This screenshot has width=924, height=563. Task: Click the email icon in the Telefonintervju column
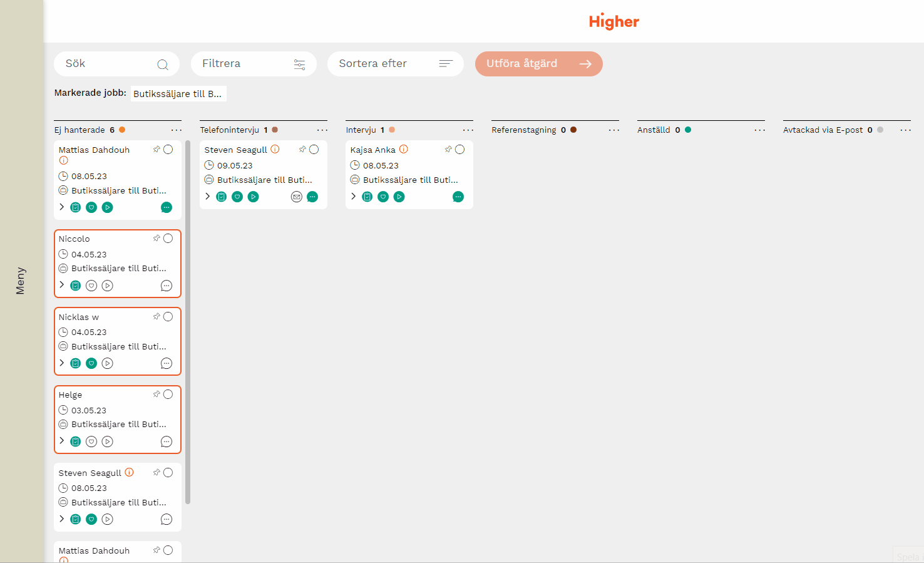click(297, 197)
